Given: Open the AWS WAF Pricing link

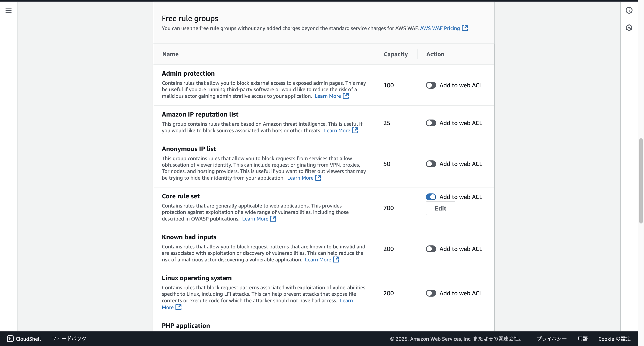Looking at the screenshot, I should point(440,28).
